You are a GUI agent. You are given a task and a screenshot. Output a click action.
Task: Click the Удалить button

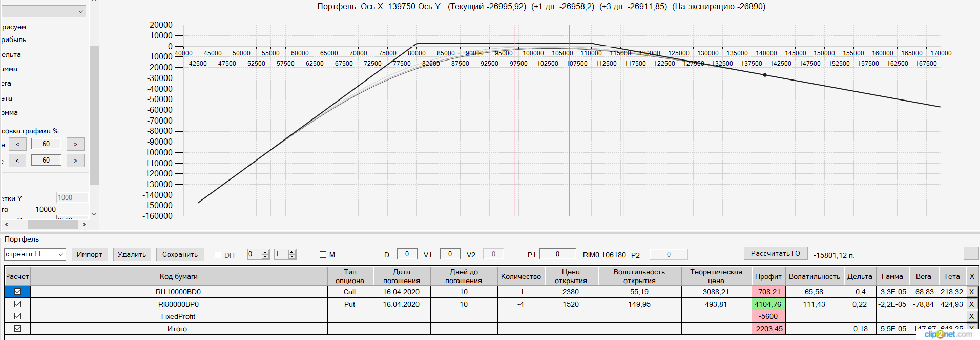tap(132, 254)
